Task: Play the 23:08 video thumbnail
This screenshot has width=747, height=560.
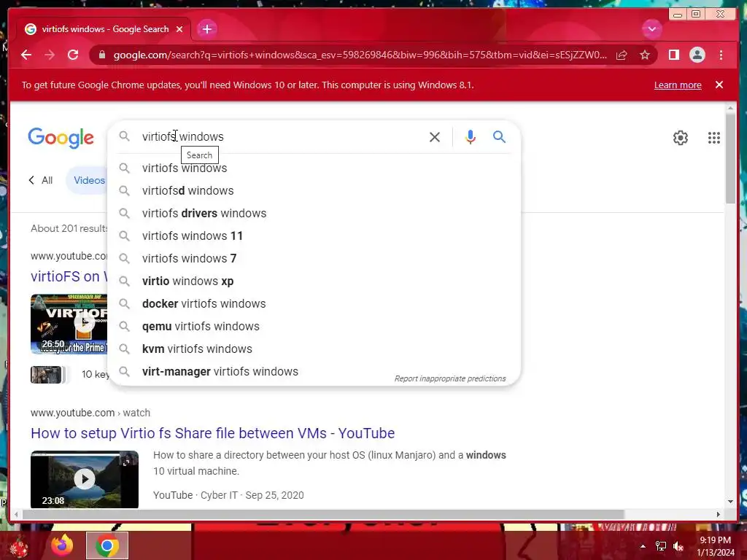Action: [x=85, y=479]
